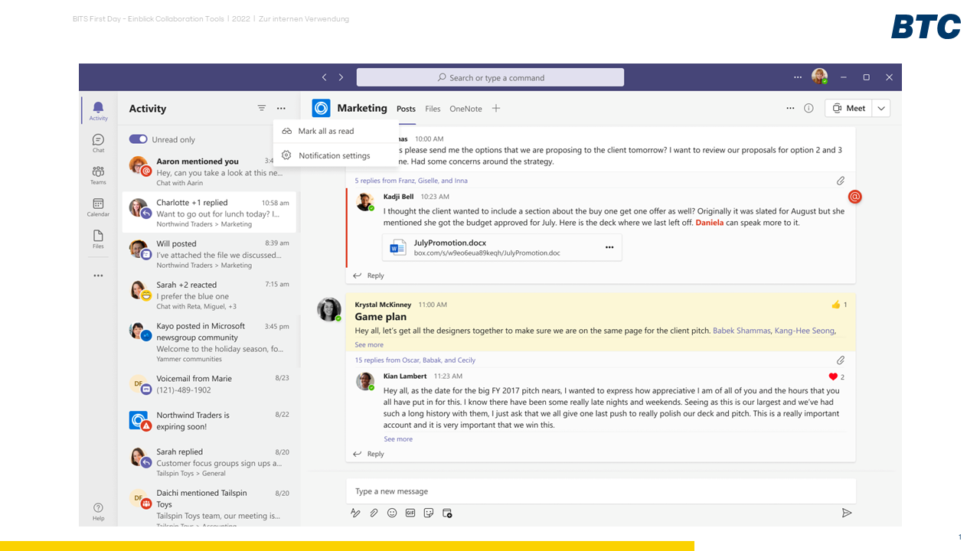Open the Kang-Hee Seong mention link
The width and height of the screenshot is (980, 551).
pyautogui.click(x=805, y=331)
